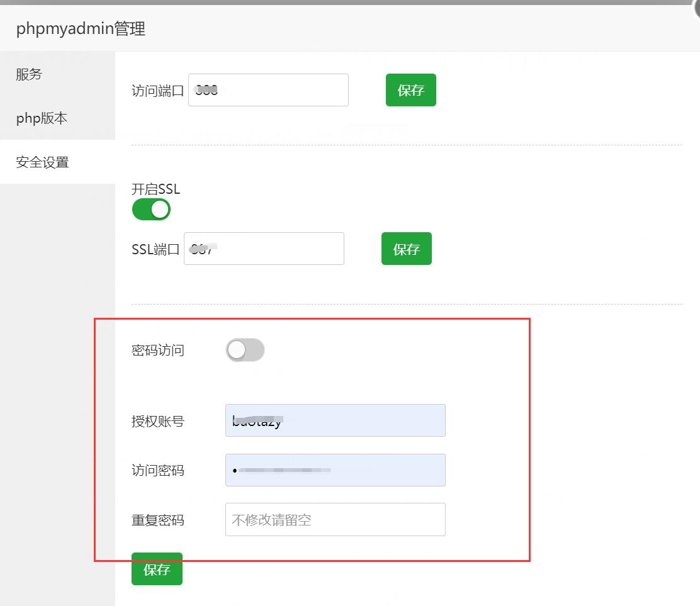Open the 服务 tab in sidebar
The height and width of the screenshot is (606, 700).
[x=57, y=74]
